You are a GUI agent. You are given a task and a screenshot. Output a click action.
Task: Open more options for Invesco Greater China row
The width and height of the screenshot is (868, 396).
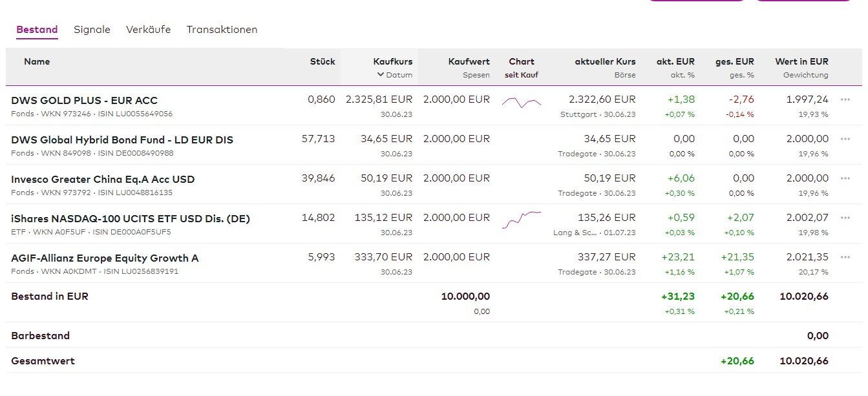pyautogui.click(x=845, y=178)
